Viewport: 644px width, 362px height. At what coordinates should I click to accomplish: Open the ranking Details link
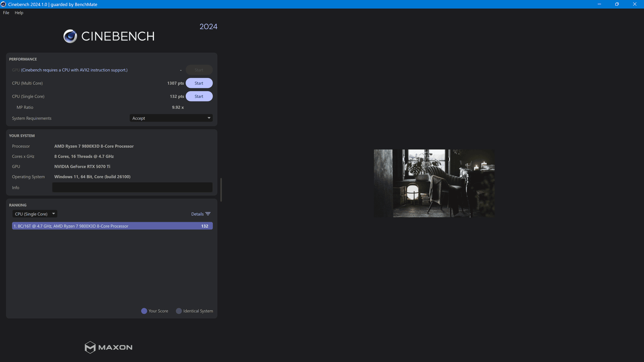click(197, 214)
